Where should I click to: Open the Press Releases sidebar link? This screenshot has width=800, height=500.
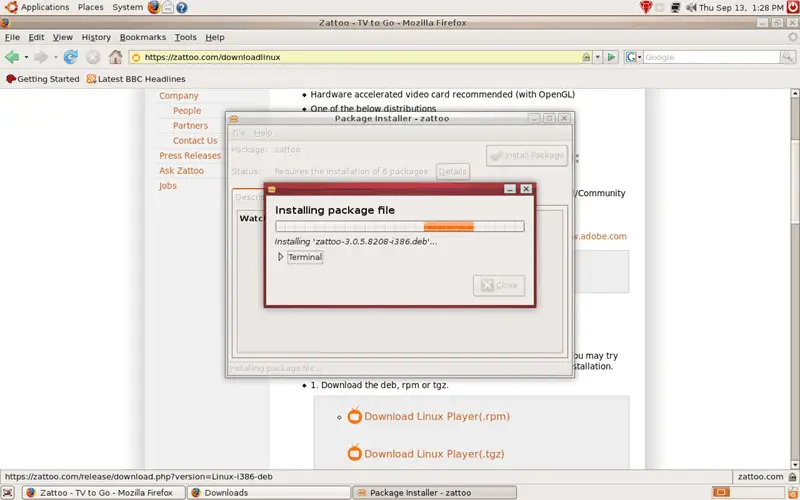tap(190, 156)
